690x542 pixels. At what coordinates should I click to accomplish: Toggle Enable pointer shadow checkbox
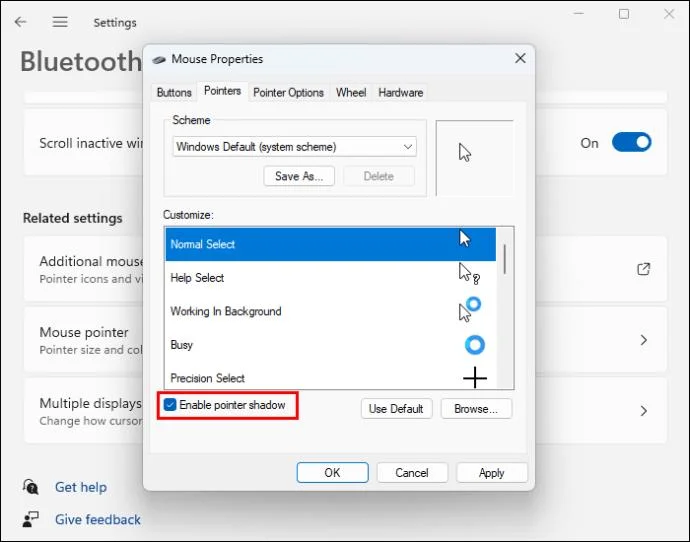tap(170, 405)
